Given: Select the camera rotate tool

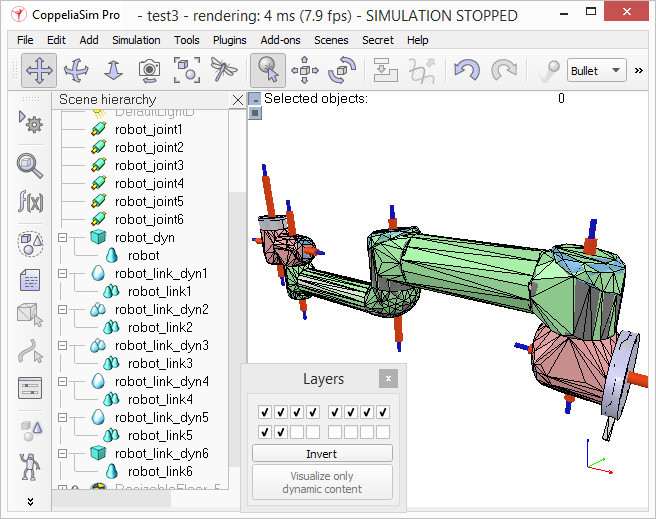Looking at the screenshot, I should click(x=76, y=70).
